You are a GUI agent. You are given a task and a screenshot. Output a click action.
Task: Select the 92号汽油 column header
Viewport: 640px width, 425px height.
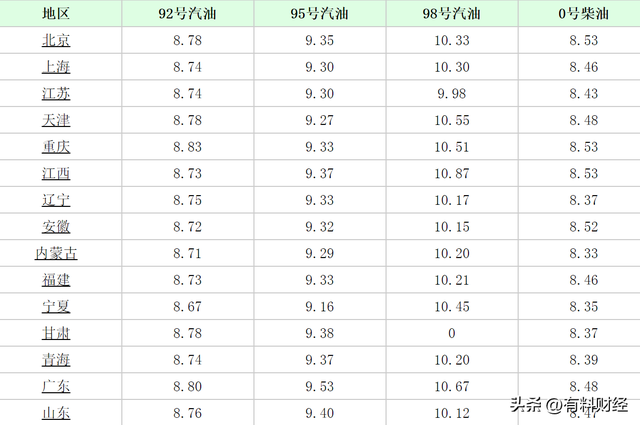(x=187, y=14)
